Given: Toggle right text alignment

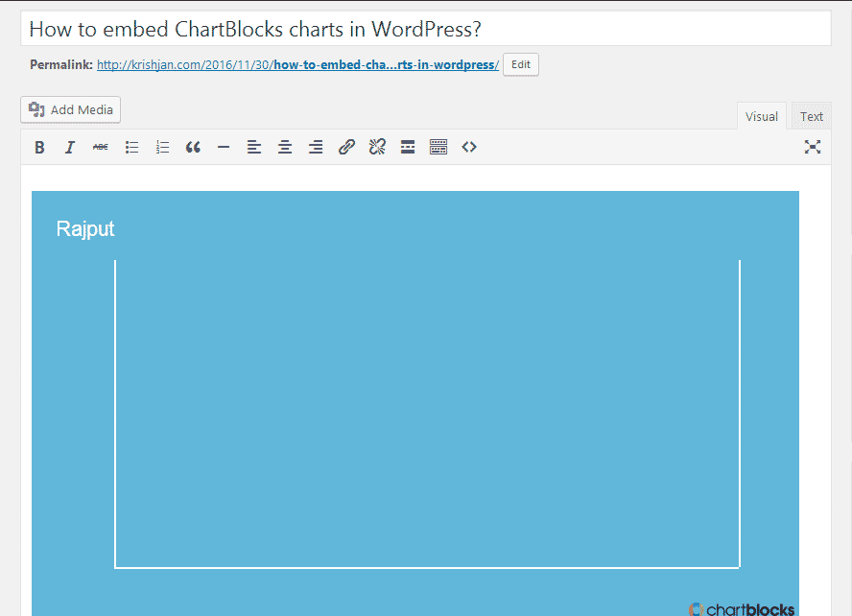Looking at the screenshot, I should (316, 147).
